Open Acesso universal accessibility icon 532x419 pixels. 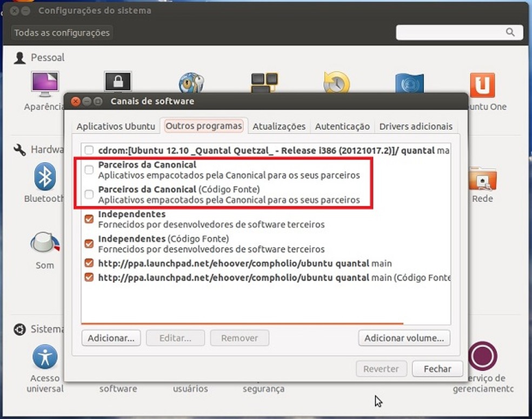(45, 357)
